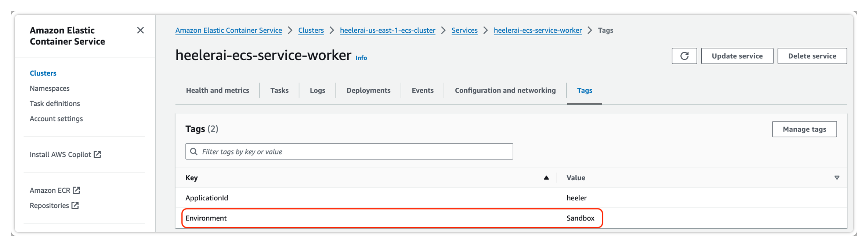Open external link icon beside Repositories
Screen dimensions: 868x247
coord(75,206)
